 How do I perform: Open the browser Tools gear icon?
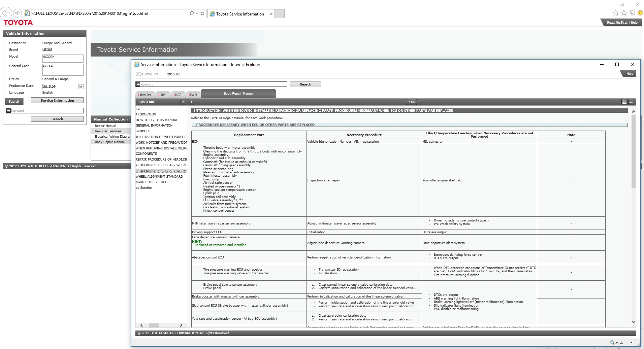pyautogui.click(x=632, y=13)
